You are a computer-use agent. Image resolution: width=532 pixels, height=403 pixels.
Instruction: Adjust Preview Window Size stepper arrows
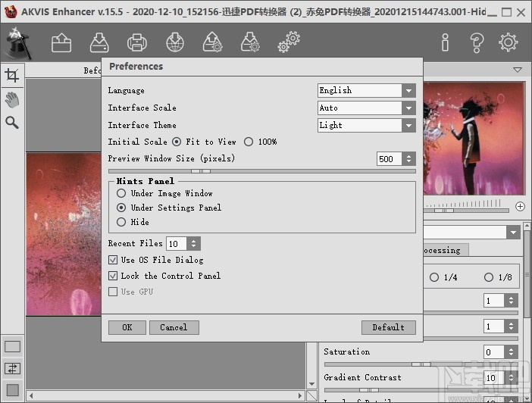click(408, 159)
